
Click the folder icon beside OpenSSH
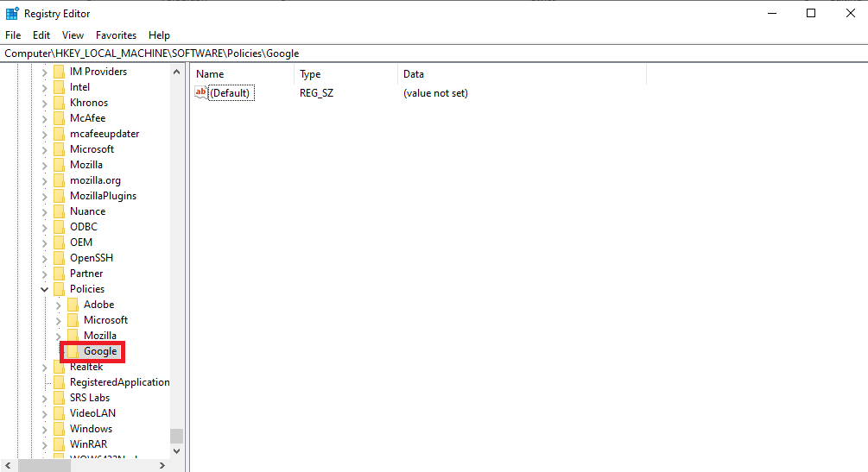point(60,258)
